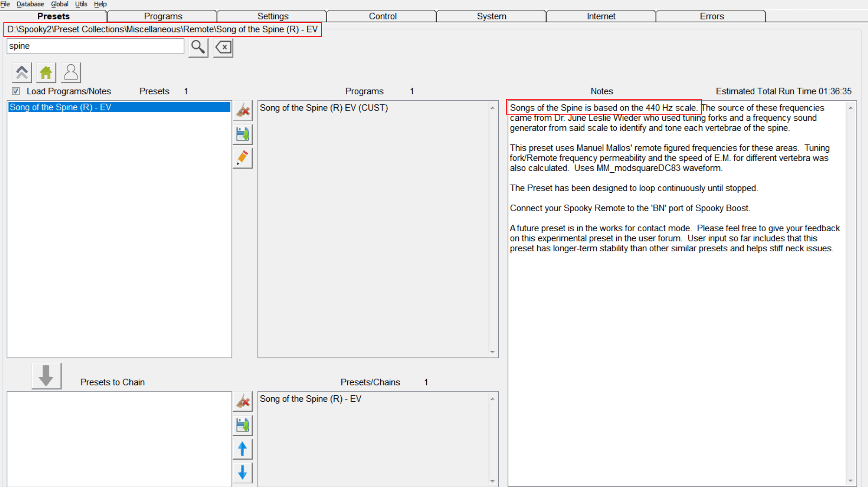The image size is (868, 487).
Task: Switch to the Programs tab
Action: coord(163,16)
